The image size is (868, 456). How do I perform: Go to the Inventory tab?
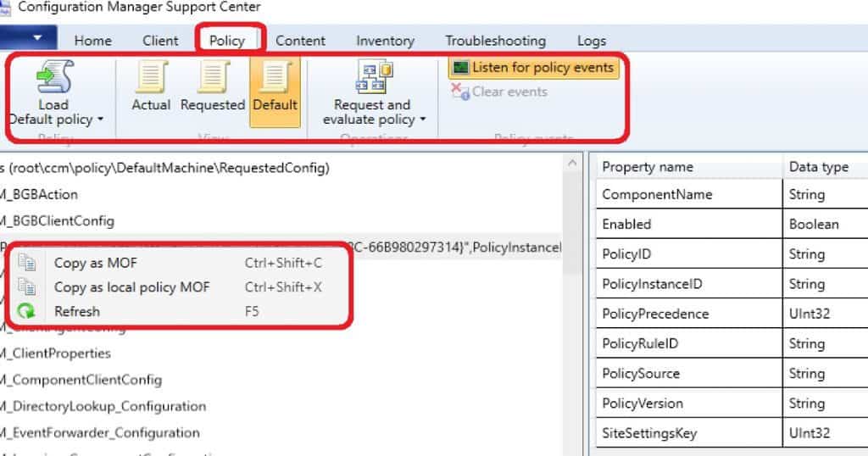[386, 41]
